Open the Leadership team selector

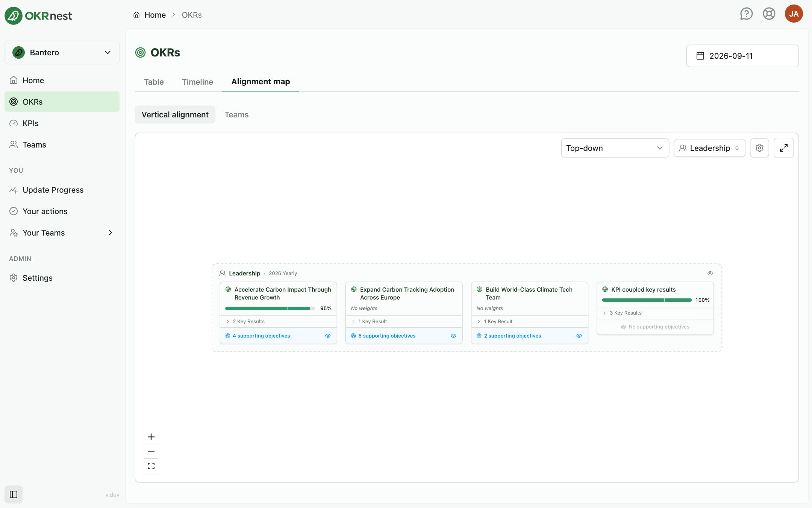pos(709,148)
